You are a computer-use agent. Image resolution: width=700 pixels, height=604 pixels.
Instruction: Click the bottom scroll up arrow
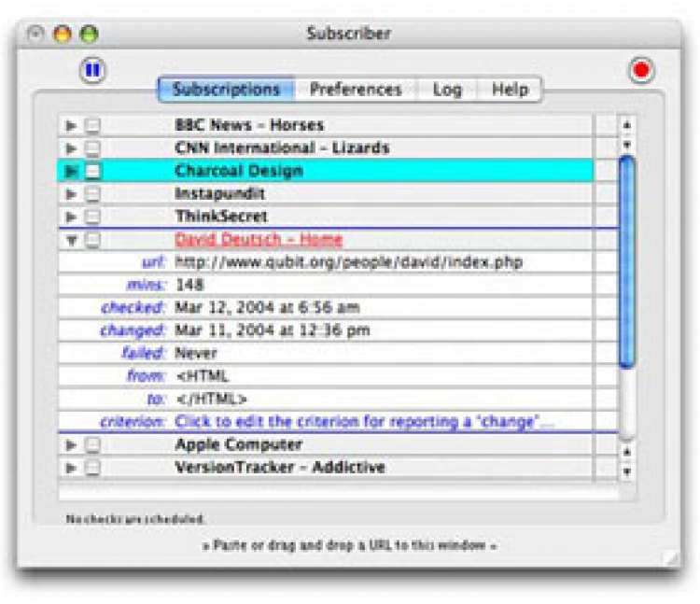click(627, 452)
